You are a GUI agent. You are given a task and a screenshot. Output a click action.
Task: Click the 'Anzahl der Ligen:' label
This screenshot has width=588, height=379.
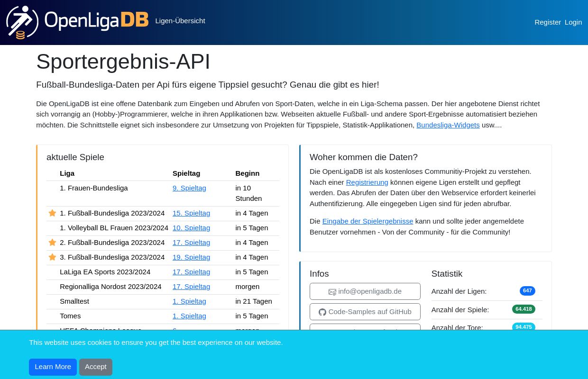tap(459, 291)
